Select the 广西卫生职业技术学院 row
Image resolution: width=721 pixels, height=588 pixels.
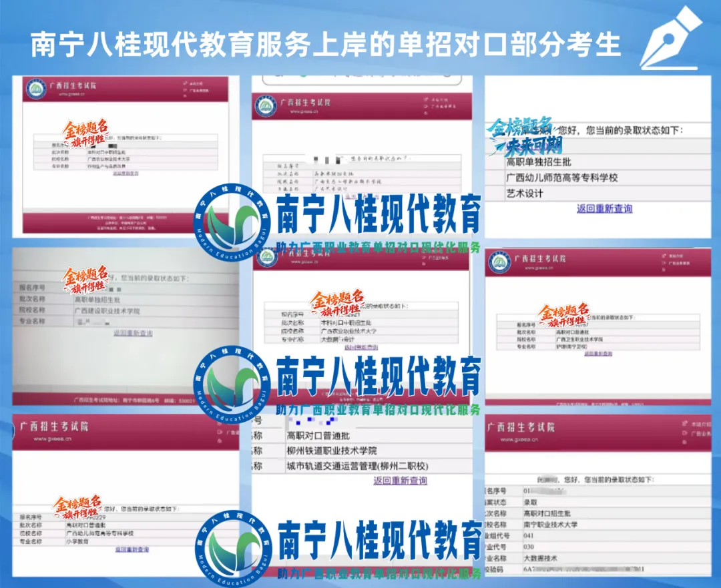click(598, 339)
